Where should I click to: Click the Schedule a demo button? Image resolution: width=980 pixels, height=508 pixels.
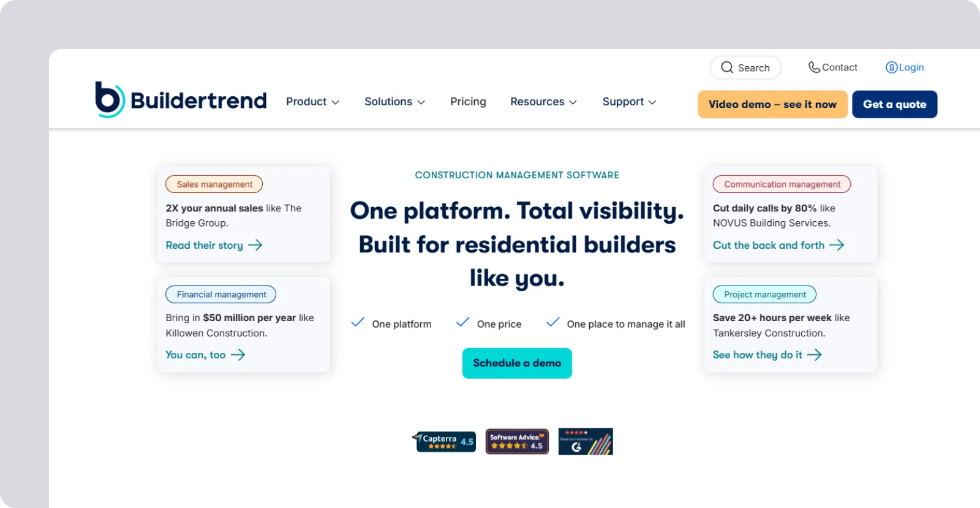(x=517, y=363)
